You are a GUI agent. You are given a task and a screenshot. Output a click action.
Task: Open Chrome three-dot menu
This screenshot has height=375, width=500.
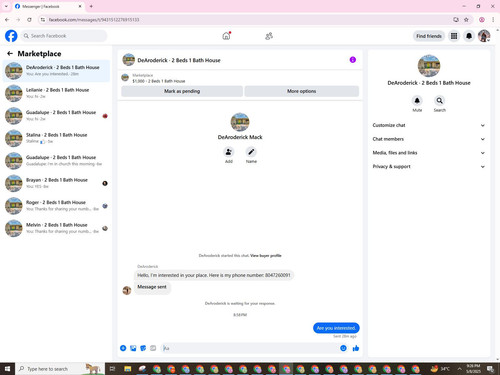pos(493,20)
